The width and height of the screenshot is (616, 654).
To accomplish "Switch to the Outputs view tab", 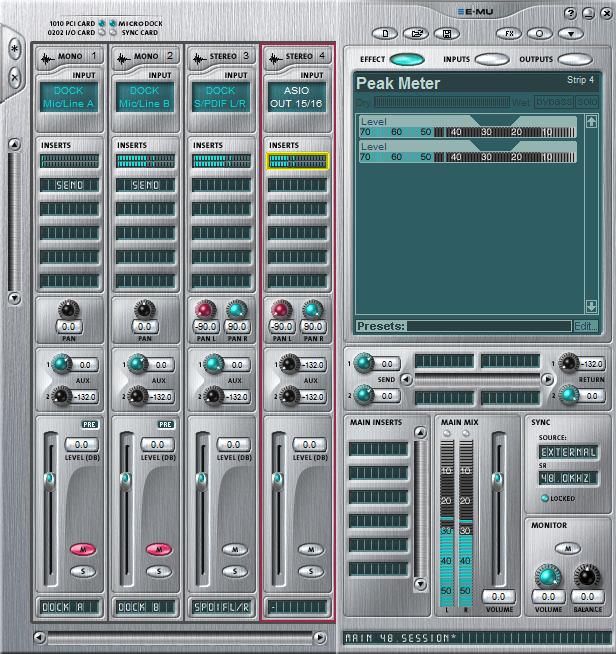I will pos(575,59).
